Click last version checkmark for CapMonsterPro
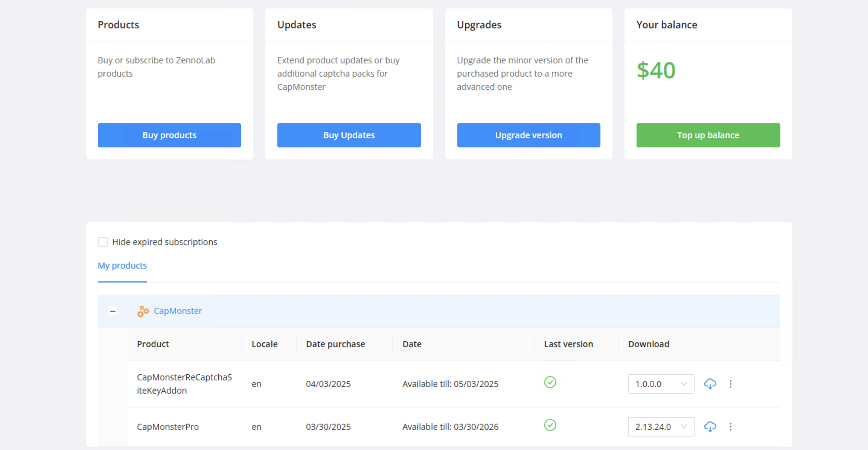 pos(550,425)
